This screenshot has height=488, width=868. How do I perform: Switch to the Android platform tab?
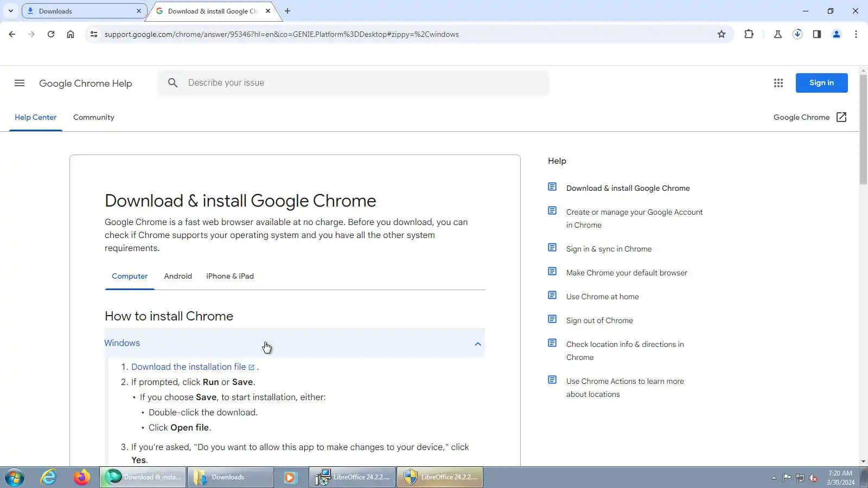[x=178, y=276]
